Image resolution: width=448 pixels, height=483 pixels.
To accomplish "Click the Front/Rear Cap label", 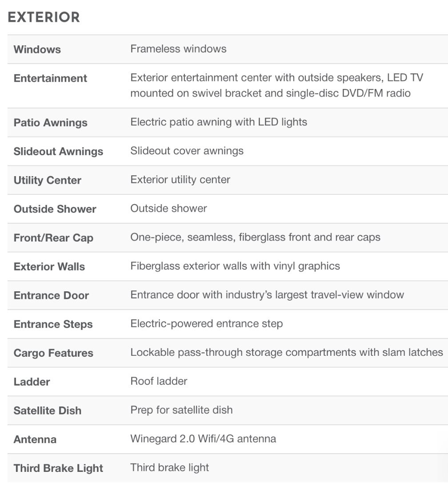I will (53, 238).
